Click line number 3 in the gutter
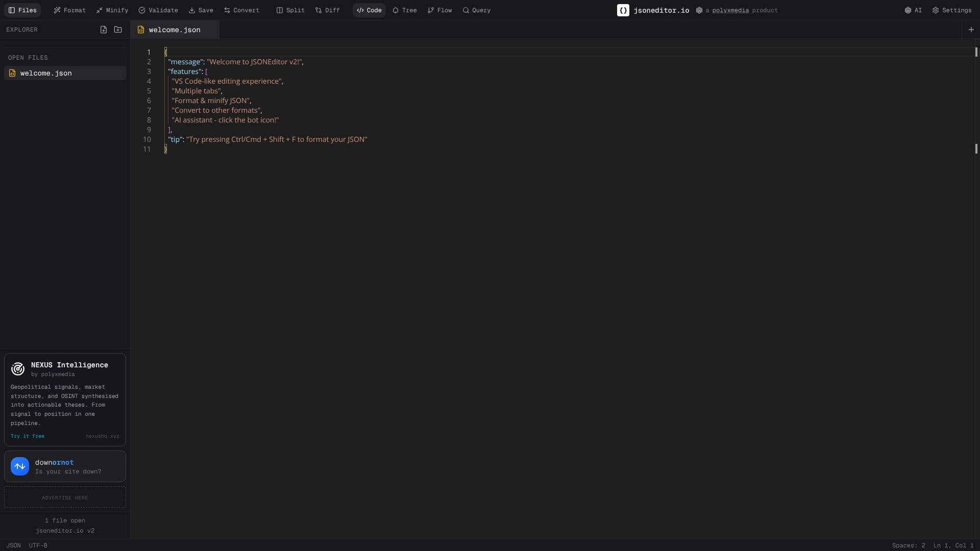 point(149,71)
